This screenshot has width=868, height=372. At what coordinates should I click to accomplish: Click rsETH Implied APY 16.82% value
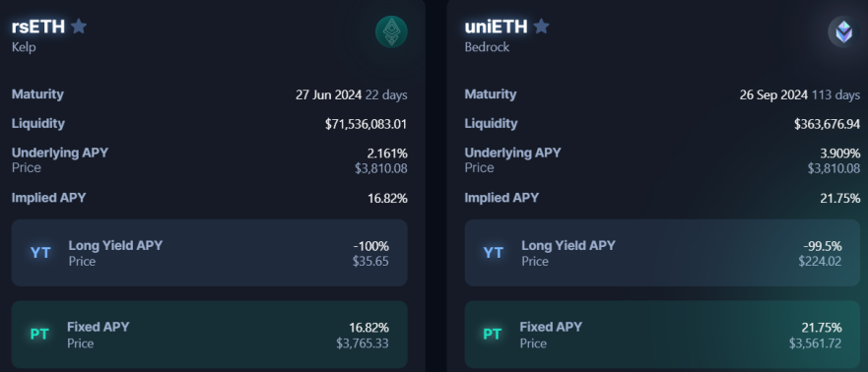[387, 199]
